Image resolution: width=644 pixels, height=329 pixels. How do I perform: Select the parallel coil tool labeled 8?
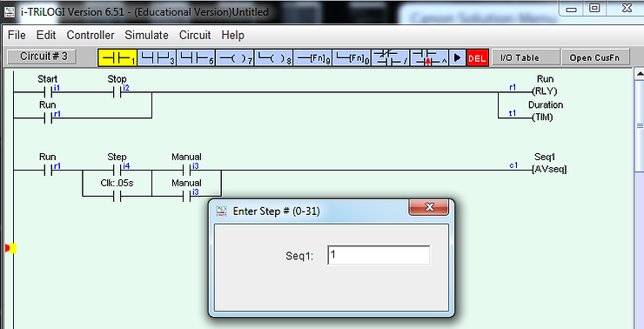(273, 58)
